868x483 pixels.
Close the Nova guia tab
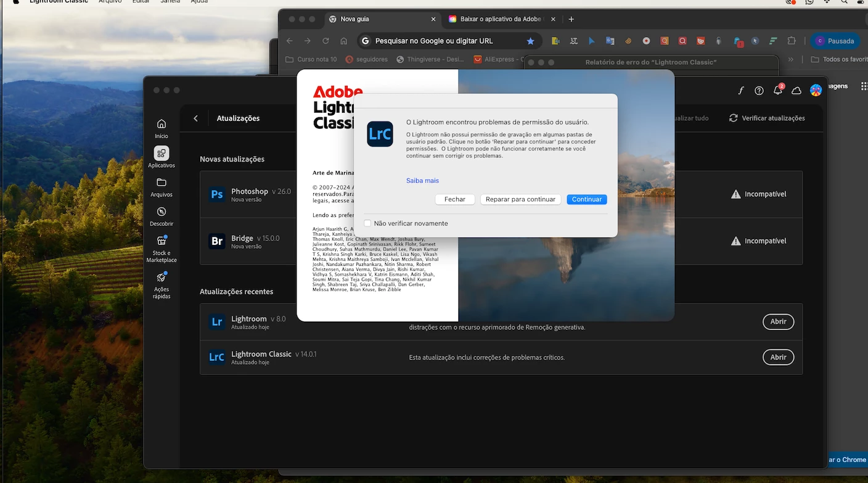[433, 19]
